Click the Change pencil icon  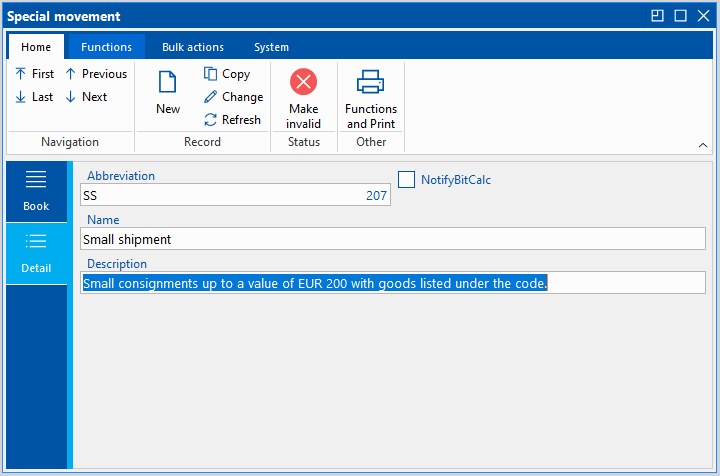[x=210, y=97]
